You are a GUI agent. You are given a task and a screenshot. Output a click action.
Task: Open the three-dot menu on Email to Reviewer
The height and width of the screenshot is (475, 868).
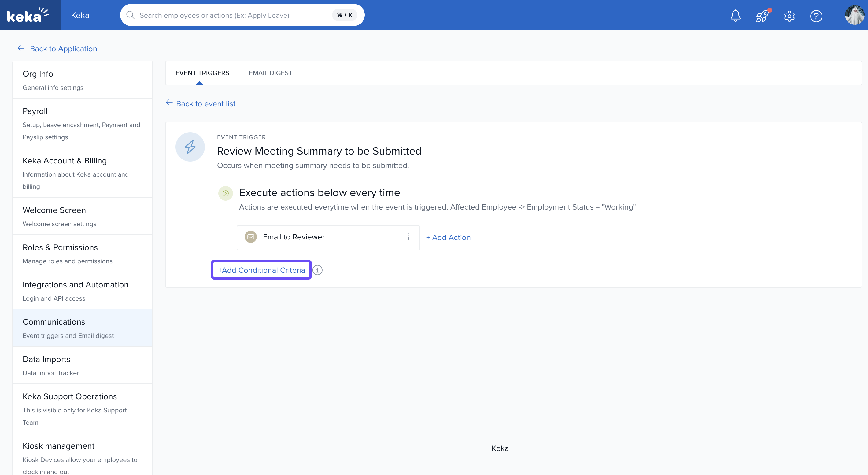pos(408,237)
